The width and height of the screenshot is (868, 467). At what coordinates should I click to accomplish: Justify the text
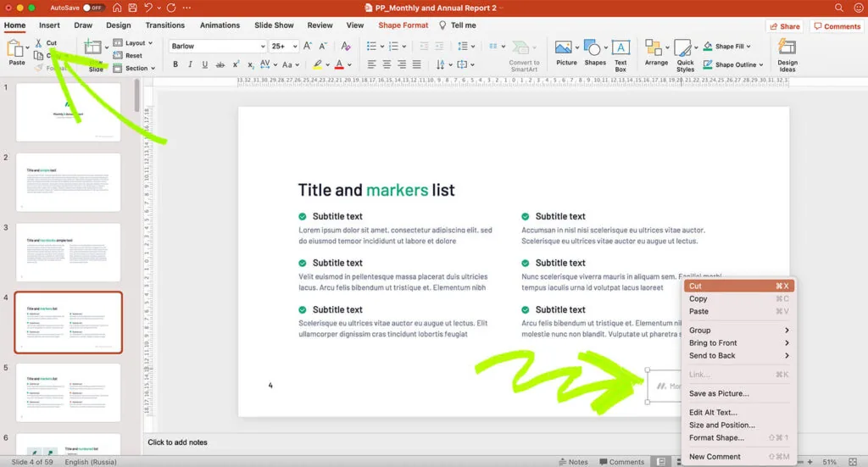[416, 64]
